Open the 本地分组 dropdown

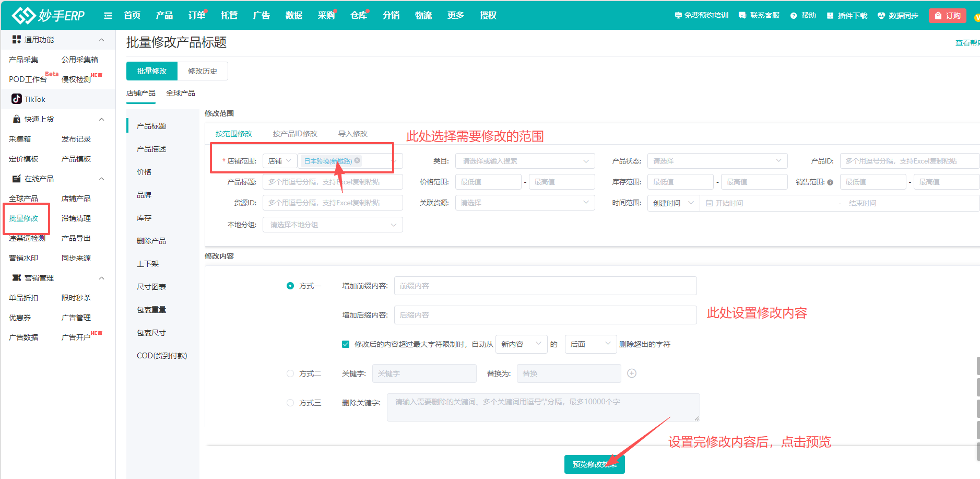point(333,224)
